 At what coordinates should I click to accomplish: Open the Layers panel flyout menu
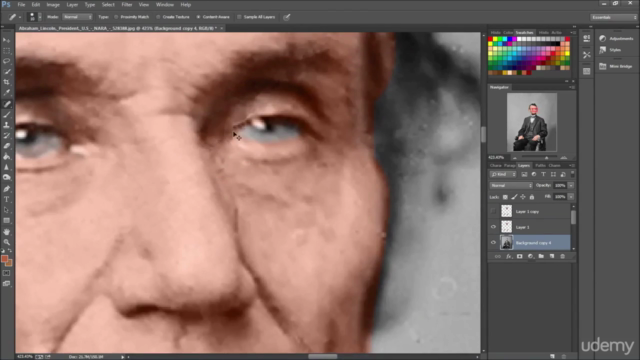click(572, 165)
